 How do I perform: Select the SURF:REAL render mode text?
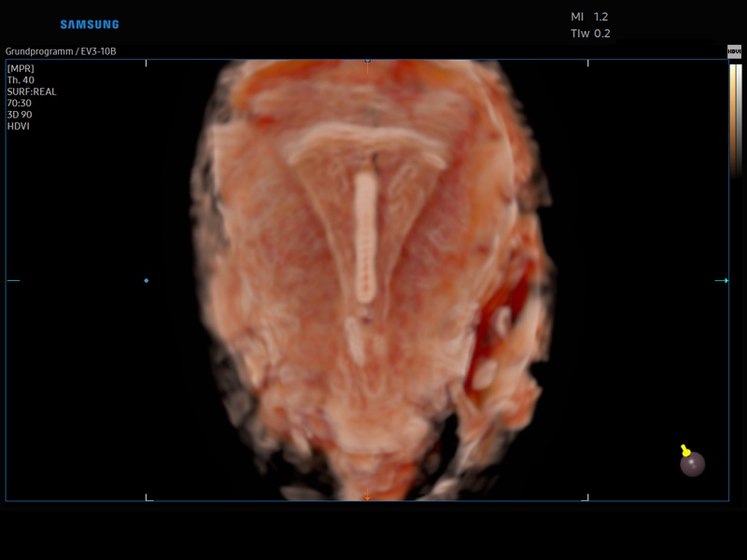32,91
